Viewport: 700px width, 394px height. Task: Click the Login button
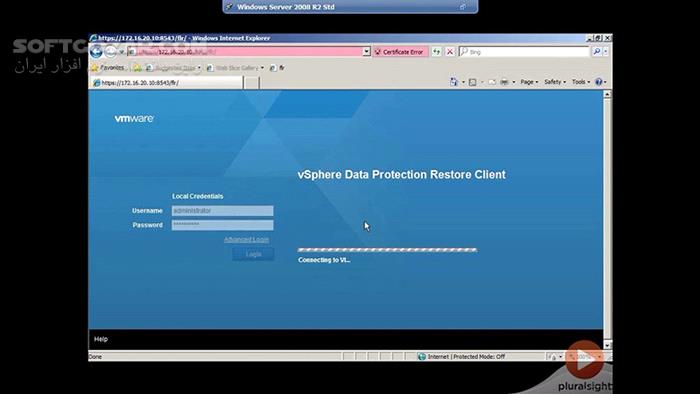pos(253,254)
